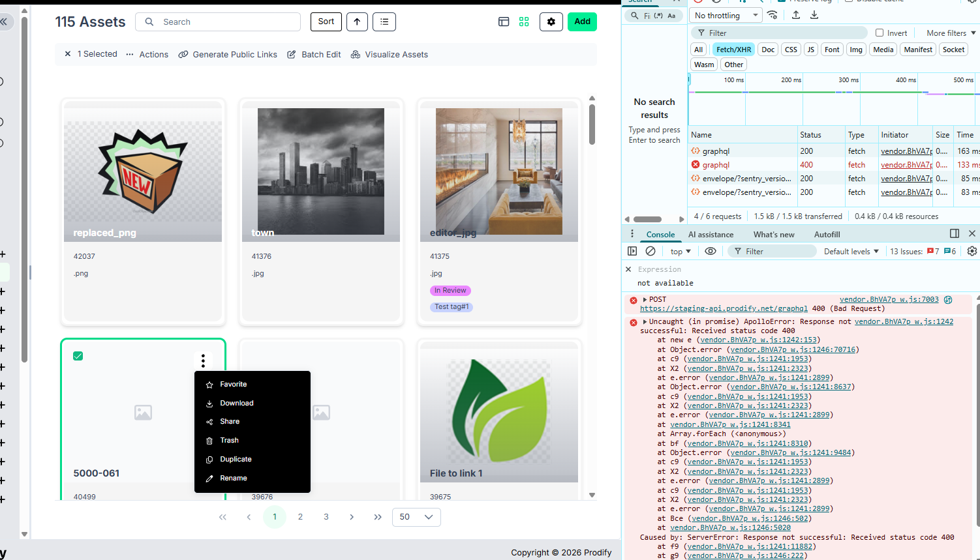Click the asset grid vertical scrollbar
This screenshot has height=560, width=980.
point(592,125)
